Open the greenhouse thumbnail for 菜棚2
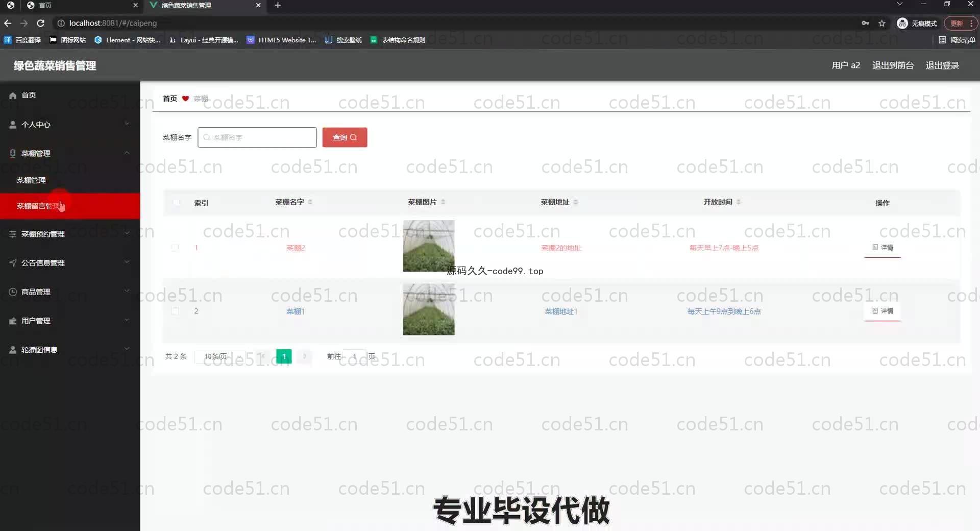Image resolution: width=980 pixels, height=531 pixels. point(429,246)
